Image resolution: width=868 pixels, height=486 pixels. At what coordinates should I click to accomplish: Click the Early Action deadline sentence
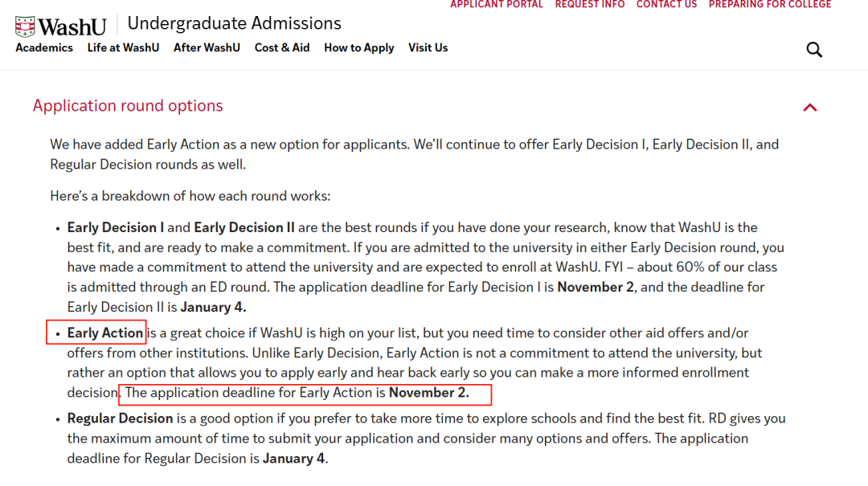coord(297,393)
